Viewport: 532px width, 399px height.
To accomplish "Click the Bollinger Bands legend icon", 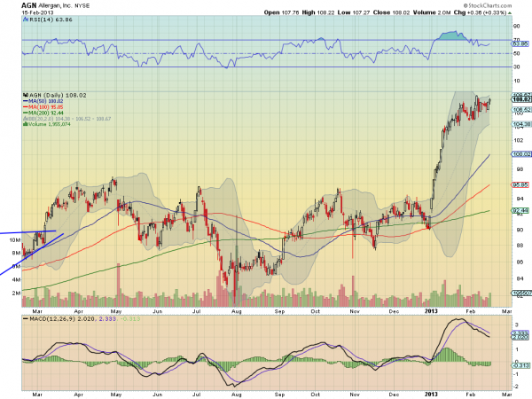I will [x=26, y=119].
